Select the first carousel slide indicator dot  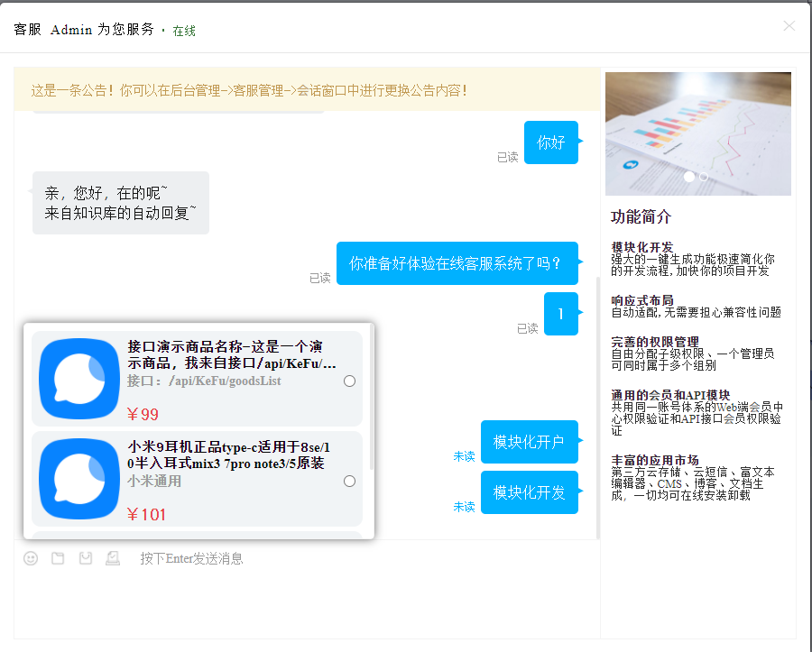689,178
